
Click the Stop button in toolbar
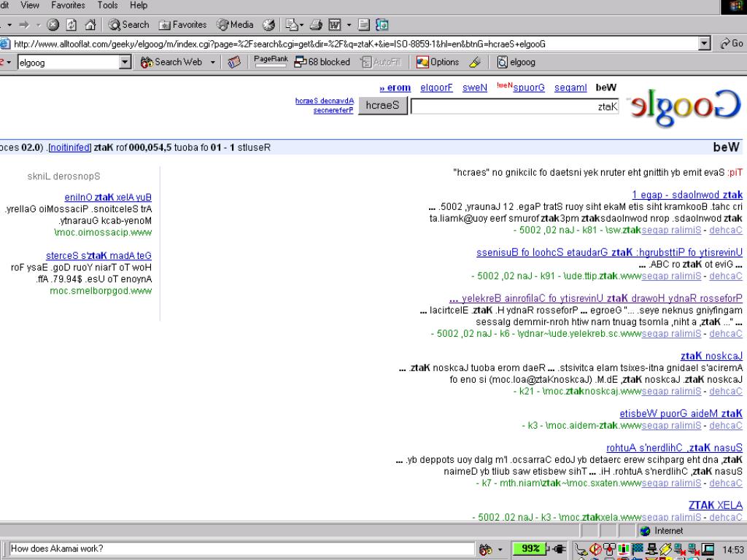(53, 25)
